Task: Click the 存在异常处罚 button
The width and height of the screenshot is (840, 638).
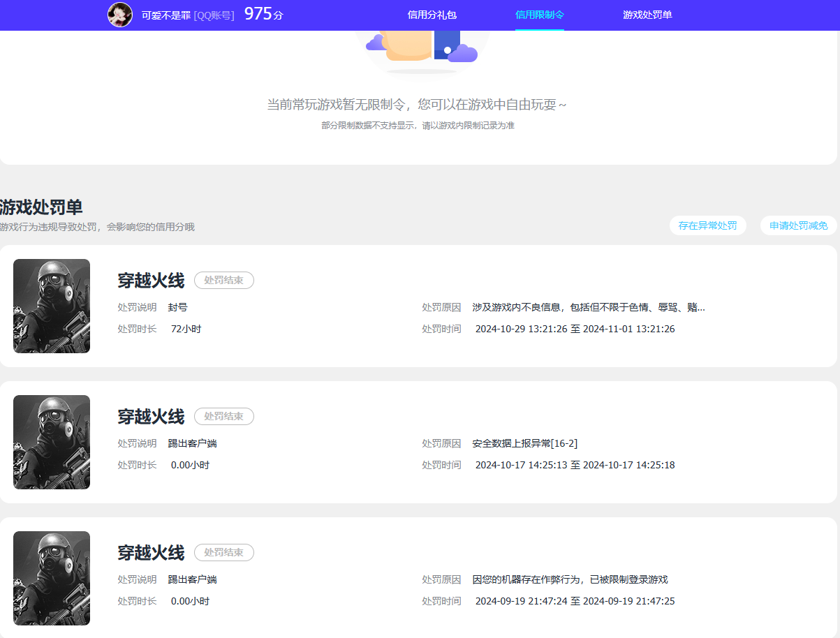Action: [707, 225]
